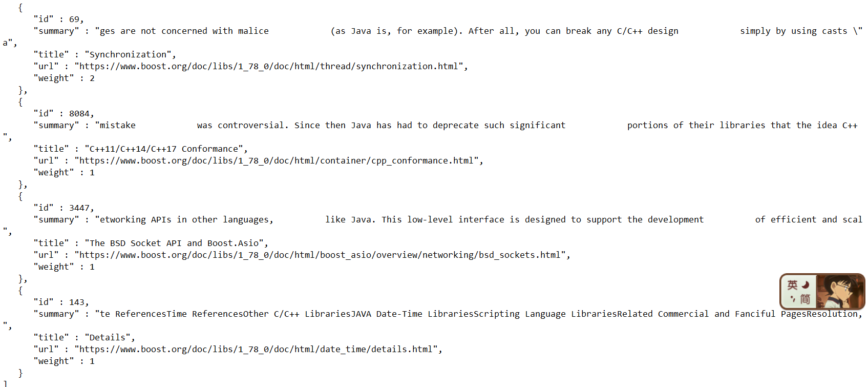868x387 pixels.
Task: Toggle the IME punctuation mode icon
Action: pos(792,298)
